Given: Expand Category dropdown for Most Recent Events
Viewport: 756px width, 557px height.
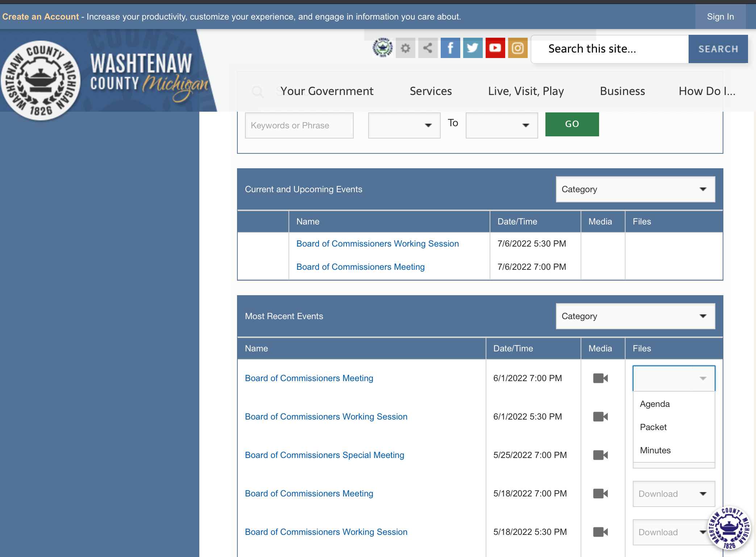Looking at the screenshot, I should click(x=635, y=316).
